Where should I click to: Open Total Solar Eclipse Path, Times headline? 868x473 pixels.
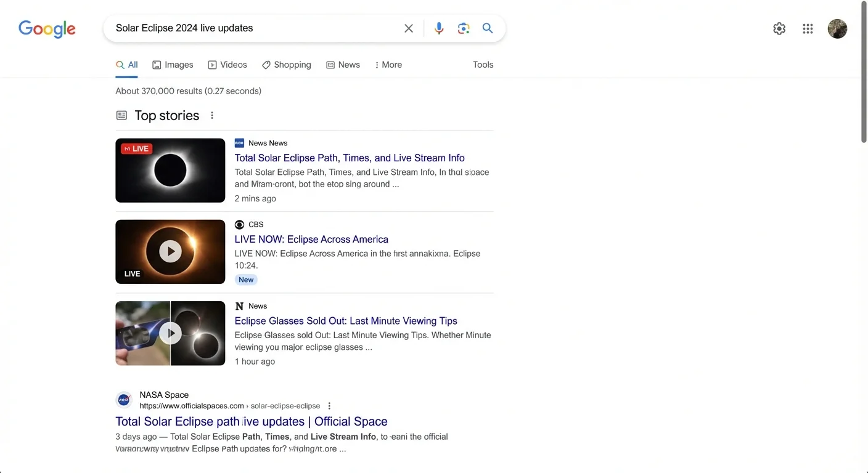click(350, 158)
